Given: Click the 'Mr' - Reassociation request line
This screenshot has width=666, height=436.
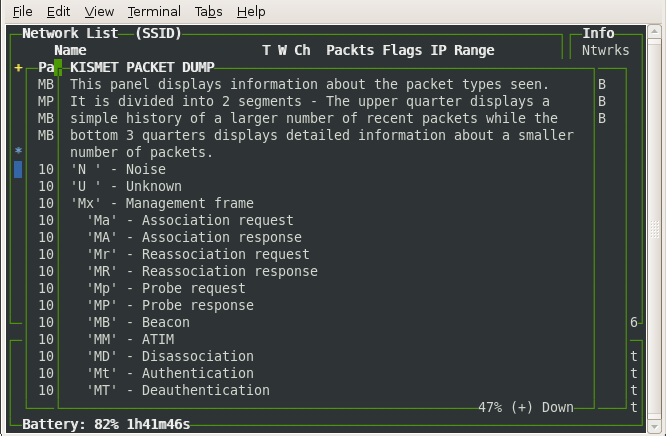Looking at the screenshot, I should (x=198, y=254).
